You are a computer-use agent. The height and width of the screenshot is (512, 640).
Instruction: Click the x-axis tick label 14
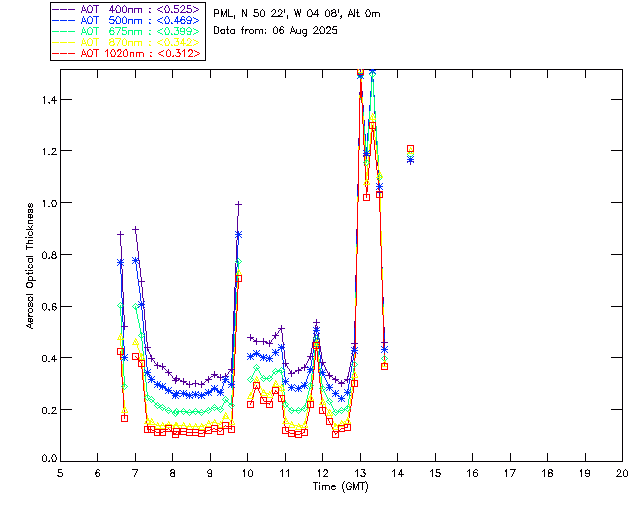pos(398,473)
